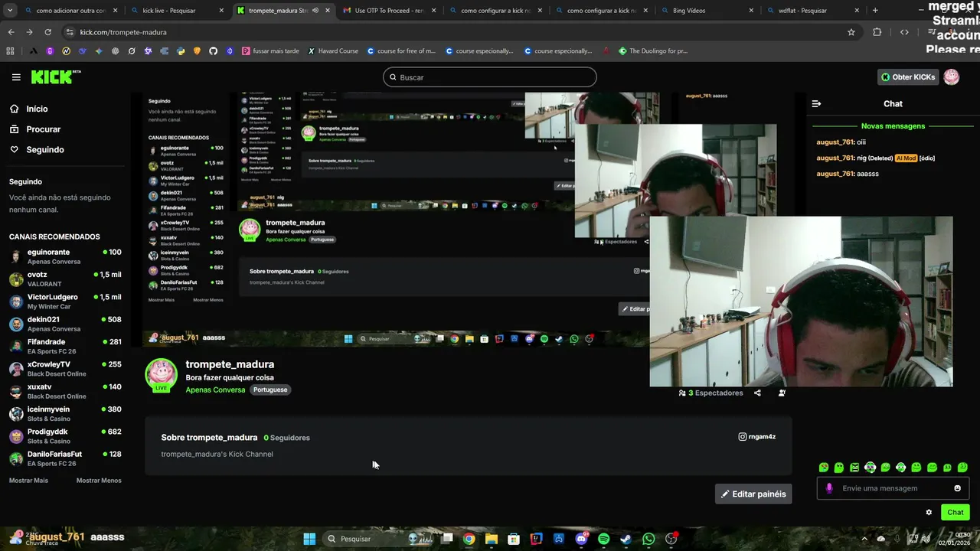Screen dimensions: 980x551
Task: Open Discord from the taskbar
Action: 581,539
